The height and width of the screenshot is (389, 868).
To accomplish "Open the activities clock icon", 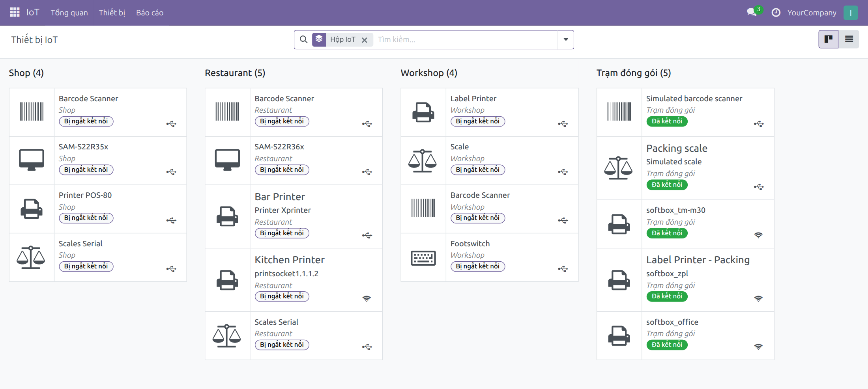I will 776,13.
